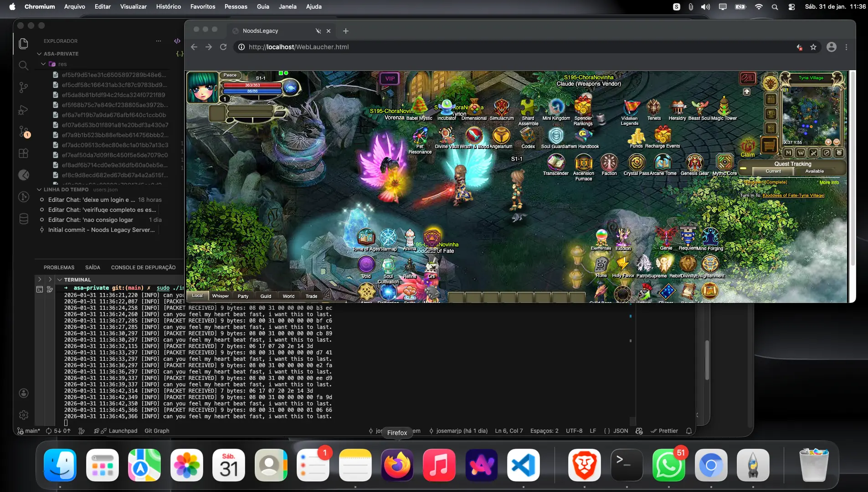Switch to the Guild chat tab
The image size is (868, 492).
tap(266, 296)
